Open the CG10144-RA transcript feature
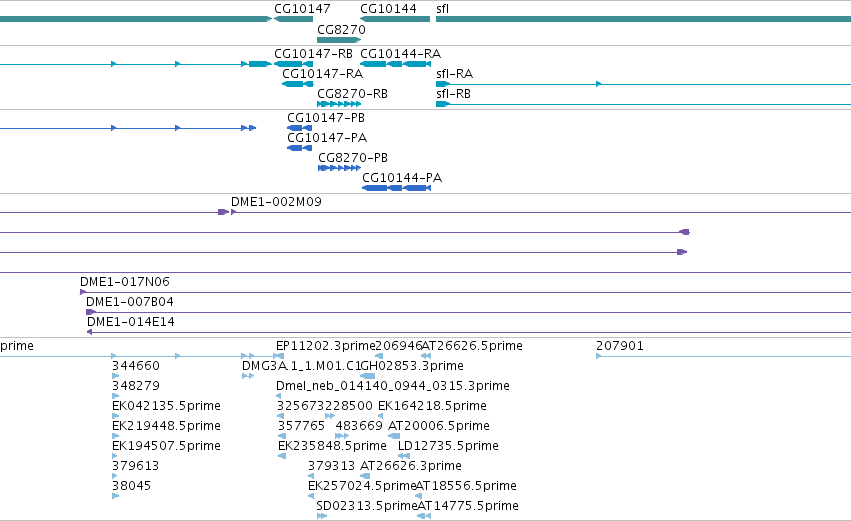The image size is (851, 521). pos(396,64)
